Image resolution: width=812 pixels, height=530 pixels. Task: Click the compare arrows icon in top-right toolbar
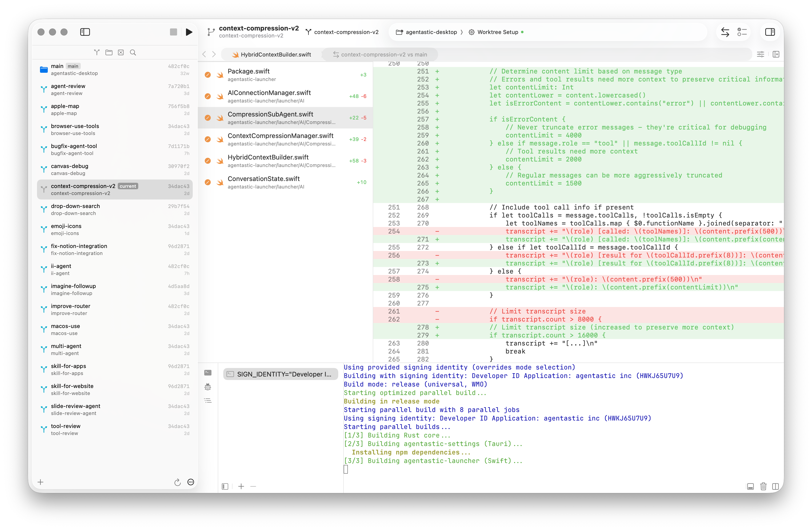tap(725, 32)
